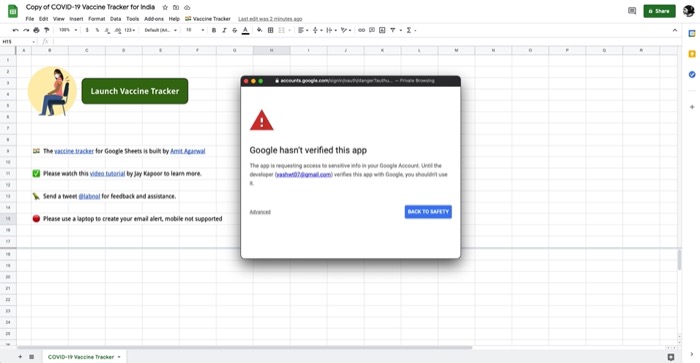Open the all sheets list icon
700x363 pixels.
32,357
